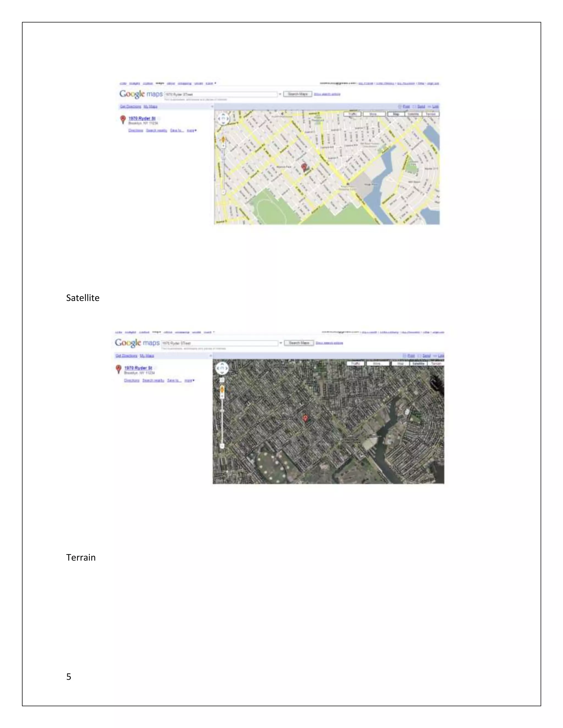Click the 'Terrain' heading text in the document
This screenshot has width=563, height=728.
pos(81,557)
